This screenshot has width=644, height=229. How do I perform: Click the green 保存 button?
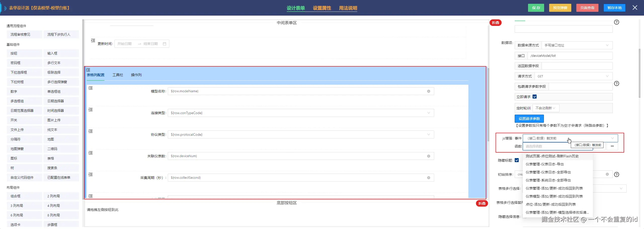pyautogui.click(x=536, y=8)
